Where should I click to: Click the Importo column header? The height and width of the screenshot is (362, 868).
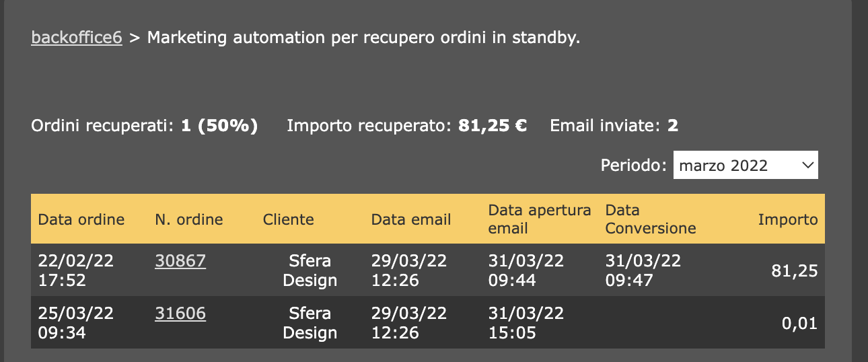(788, 219)
